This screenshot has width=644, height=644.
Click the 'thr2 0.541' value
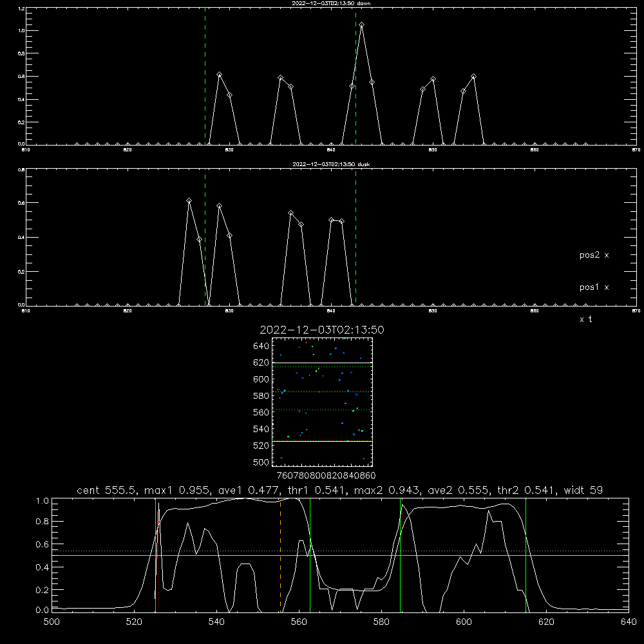(527, 490)
